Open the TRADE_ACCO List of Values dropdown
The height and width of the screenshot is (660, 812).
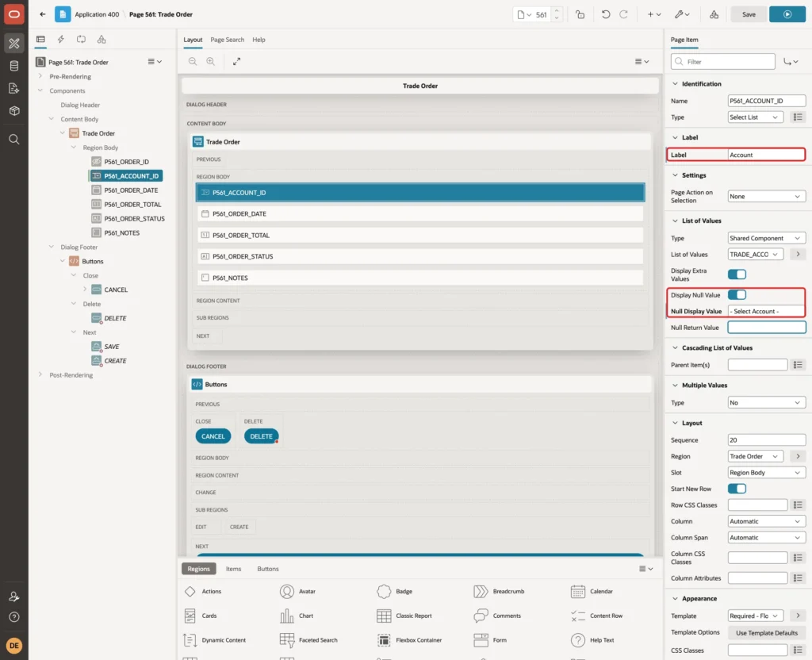click(755, 255)
